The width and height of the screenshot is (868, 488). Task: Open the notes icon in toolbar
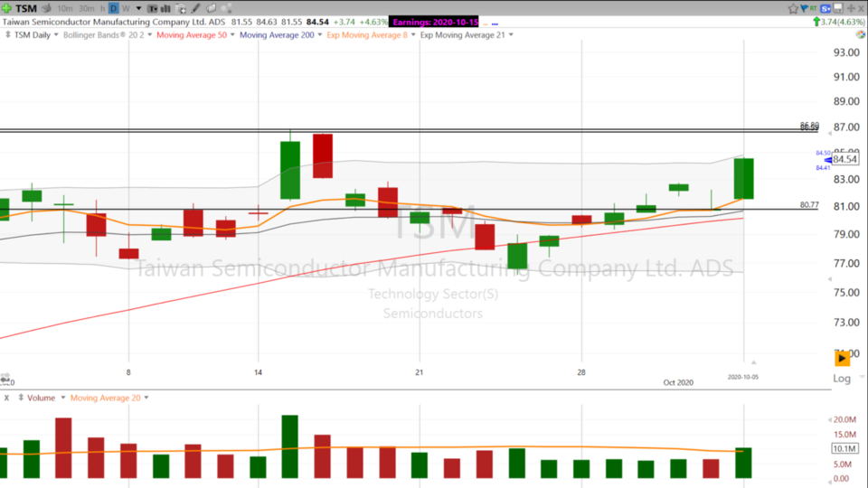(x=211, y=8)
